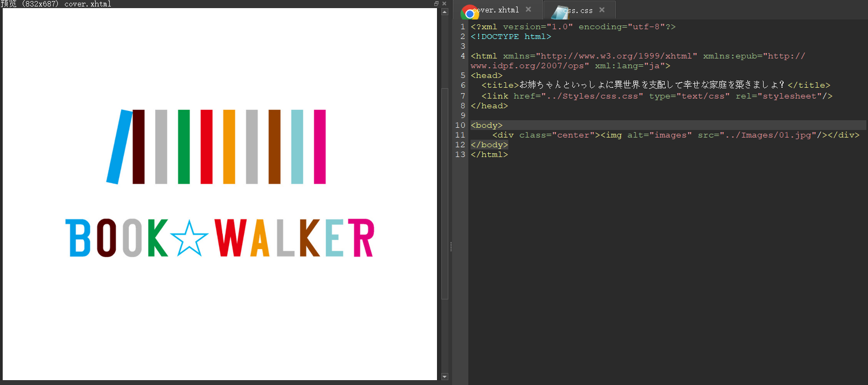Click the notepad icon on the css.css tab
Viewport: 868px width, 385px height.
(x=560, y=12)
